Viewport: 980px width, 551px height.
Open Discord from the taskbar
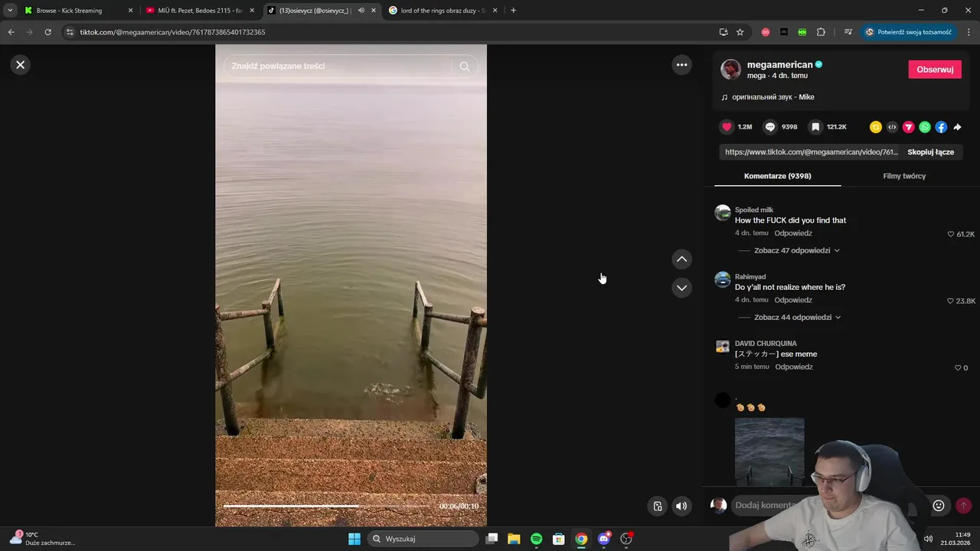coord(603,539)
